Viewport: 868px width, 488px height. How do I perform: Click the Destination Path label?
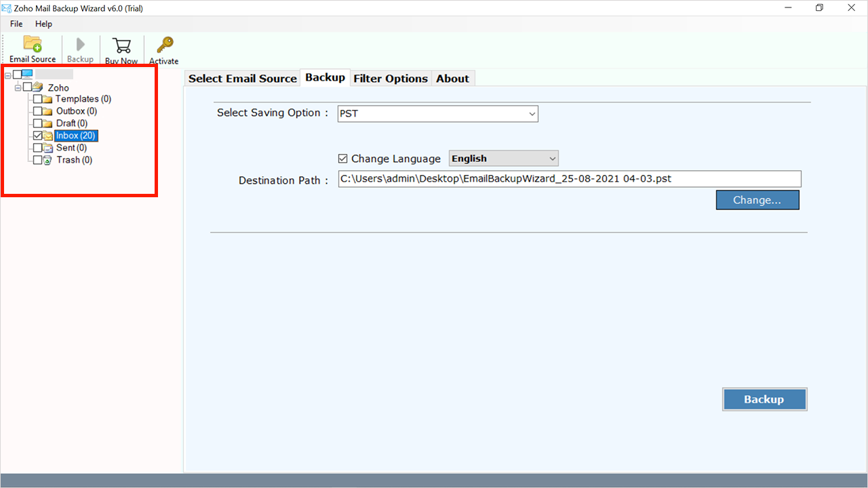283,180
